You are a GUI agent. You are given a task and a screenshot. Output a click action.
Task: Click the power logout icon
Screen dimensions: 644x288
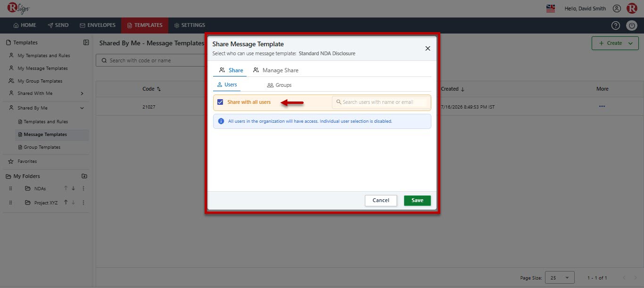pyautogui.click(x=632, y=25)
